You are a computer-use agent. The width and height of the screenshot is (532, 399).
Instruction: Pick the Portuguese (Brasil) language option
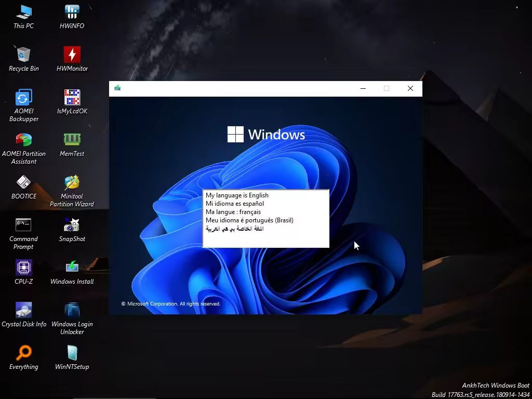tap(249, 220)
